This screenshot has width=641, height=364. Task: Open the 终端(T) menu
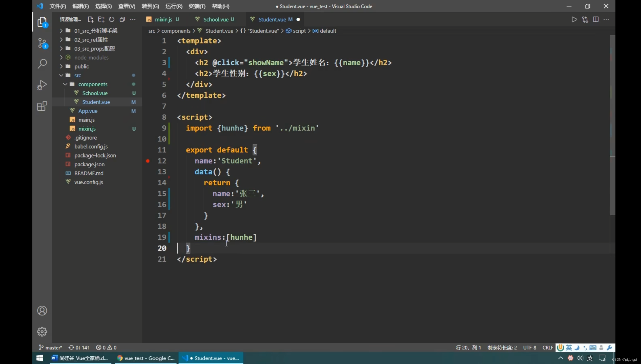tap(197, 6)
